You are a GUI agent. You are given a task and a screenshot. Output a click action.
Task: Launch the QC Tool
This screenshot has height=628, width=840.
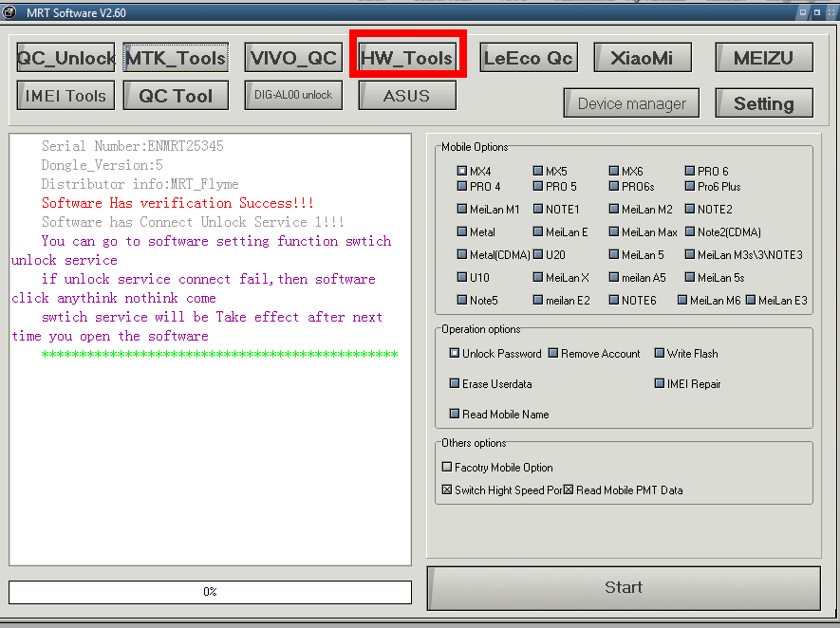click(x=176, y=95)
